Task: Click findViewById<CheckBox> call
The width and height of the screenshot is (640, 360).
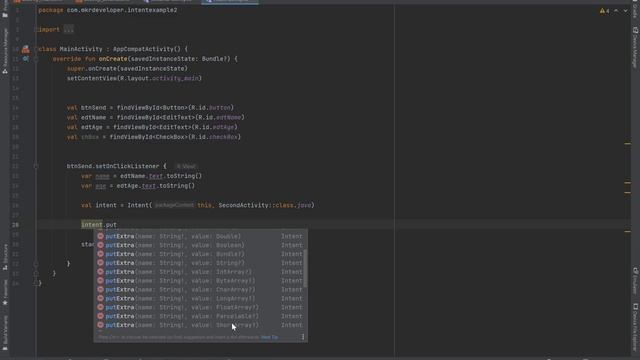Action: pyautogui.click(x=175, y=137)
